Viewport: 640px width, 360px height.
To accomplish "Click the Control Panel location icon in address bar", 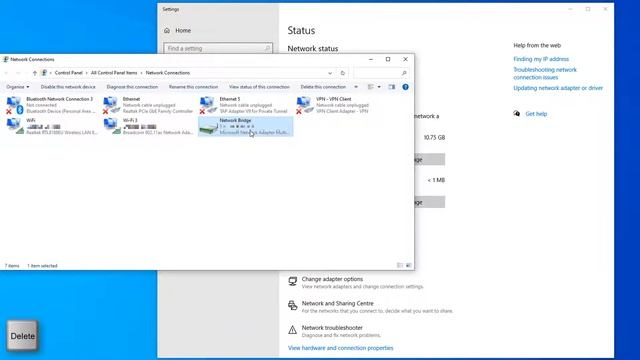I will [44, 73].
